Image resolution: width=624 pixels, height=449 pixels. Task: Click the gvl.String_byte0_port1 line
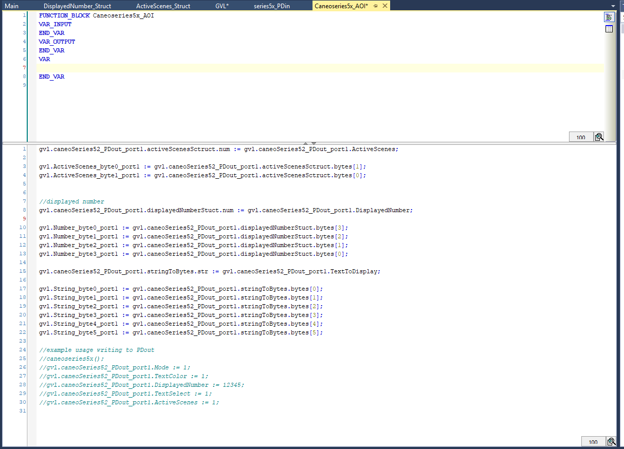[181, 289]
